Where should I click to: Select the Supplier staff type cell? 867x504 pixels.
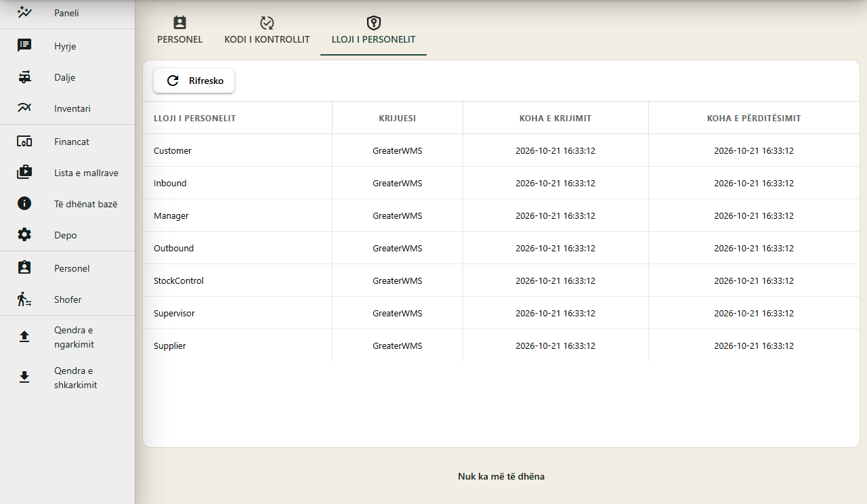pos(237,345)
